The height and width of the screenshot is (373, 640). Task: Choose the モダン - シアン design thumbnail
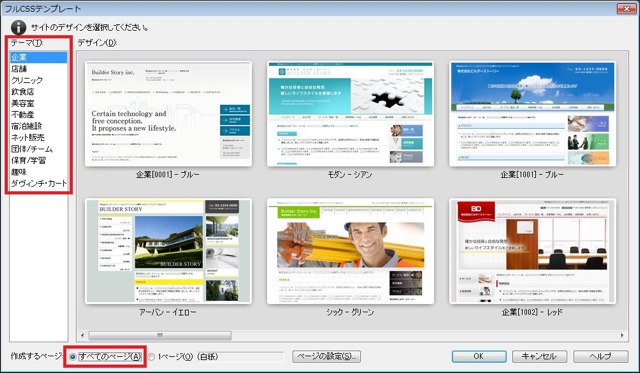point(350,114)
